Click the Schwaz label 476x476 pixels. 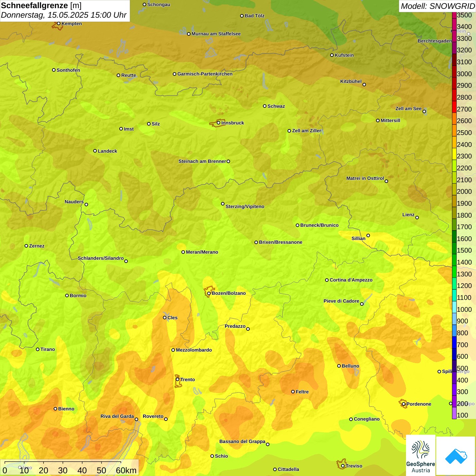pyautogui.click(x=276, y=106)
